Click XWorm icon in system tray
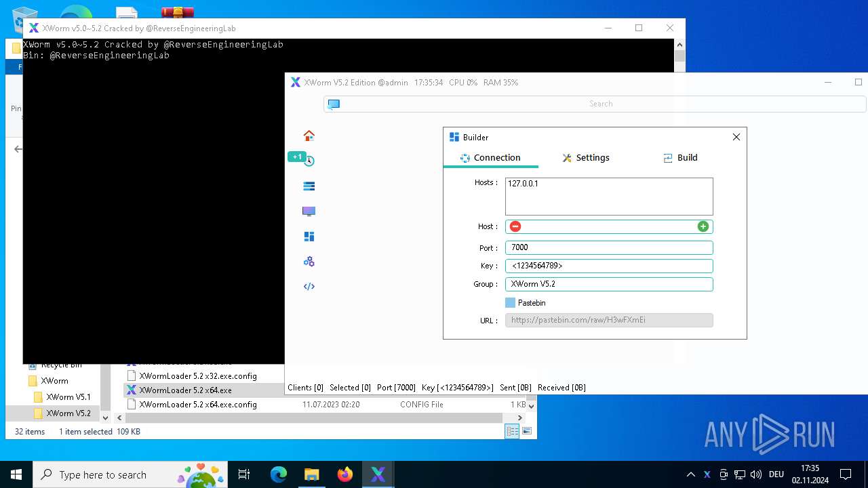This screenshot has height=488, width=868. coord(707,474)
